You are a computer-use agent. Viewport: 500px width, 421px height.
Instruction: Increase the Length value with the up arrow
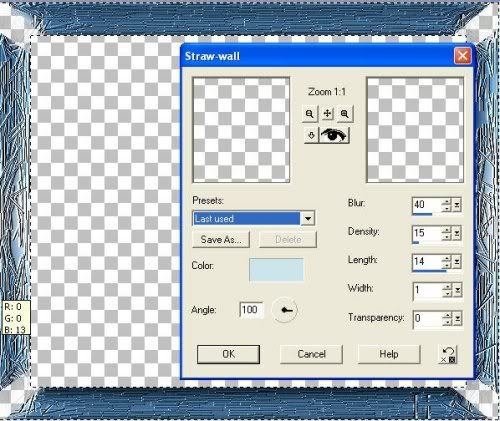447,258
